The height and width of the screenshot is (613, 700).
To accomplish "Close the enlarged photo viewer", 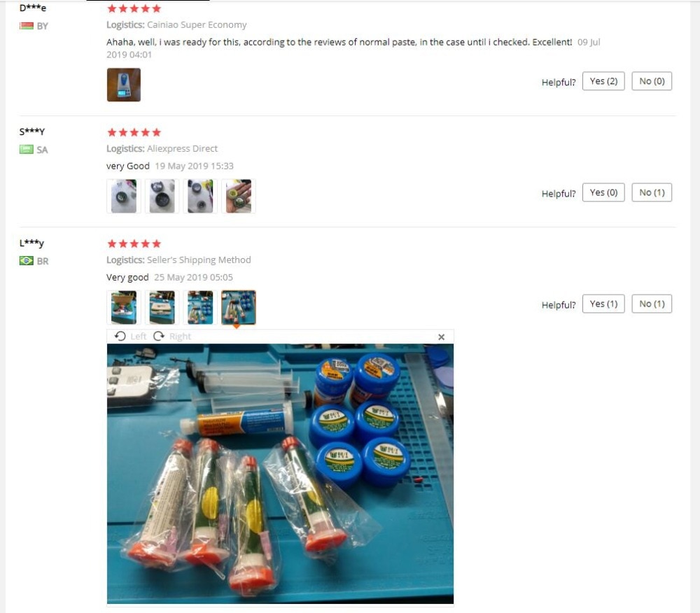I will [441, 337].
